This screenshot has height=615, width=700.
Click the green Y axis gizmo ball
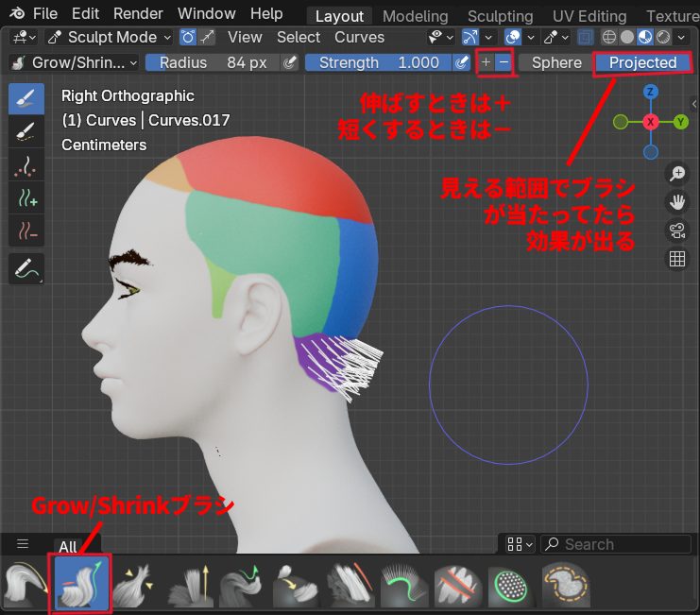click(681, 122)
